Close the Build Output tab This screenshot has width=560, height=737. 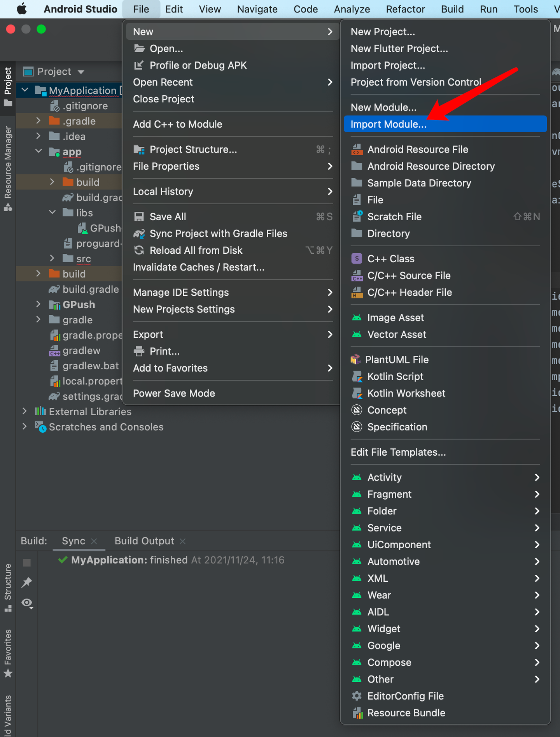point(183,541)
